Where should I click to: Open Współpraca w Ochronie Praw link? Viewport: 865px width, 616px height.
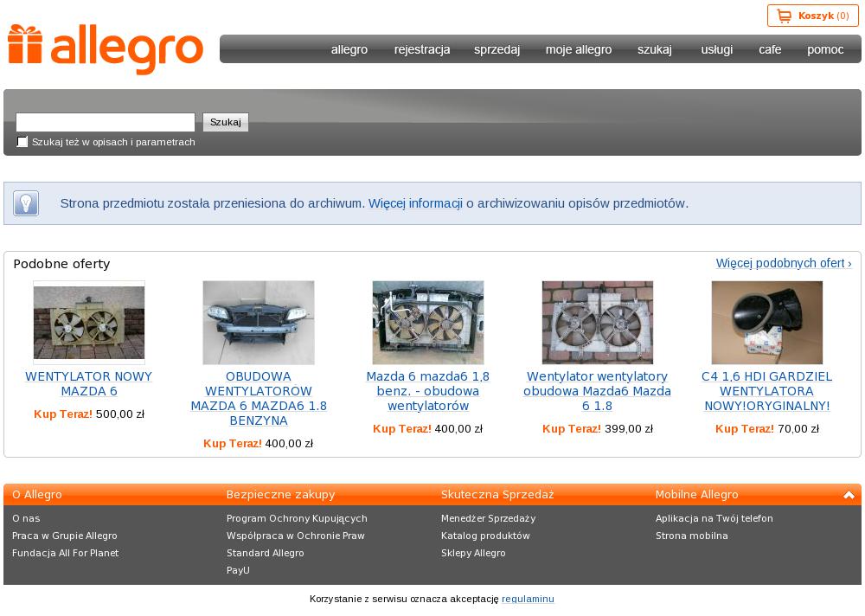[296, 536]
